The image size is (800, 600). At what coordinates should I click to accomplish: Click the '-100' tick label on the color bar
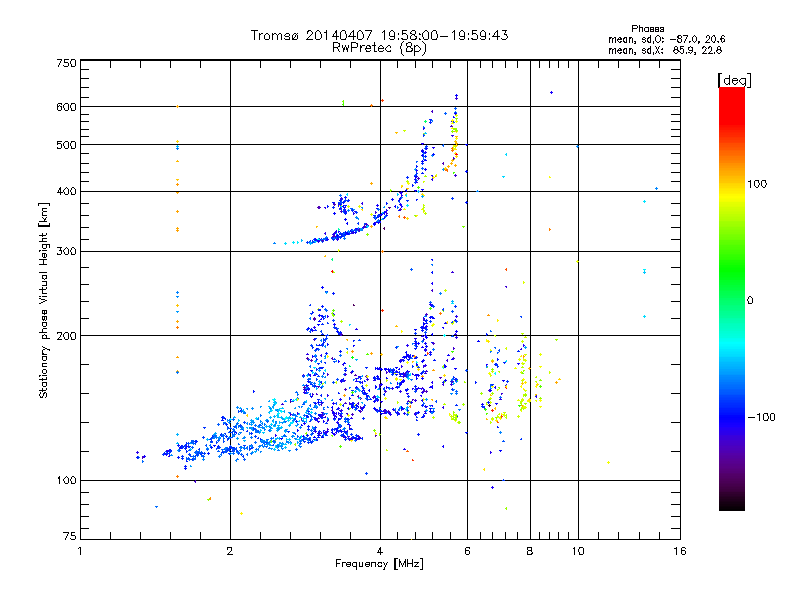point(761,417)
